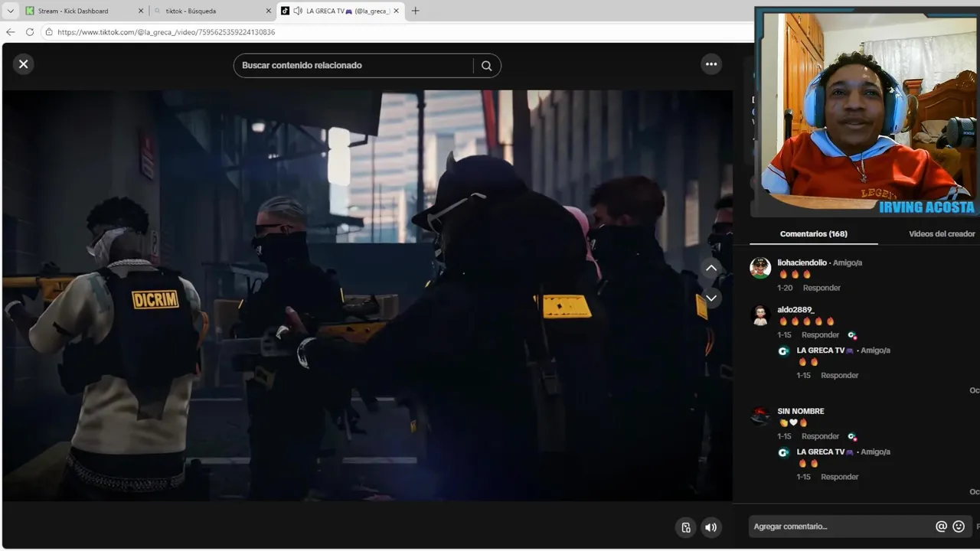
Task: Click LA GRECA TV avatar under aldo2889_ comment
Action: pyautogui.click(x=783, y=351)
